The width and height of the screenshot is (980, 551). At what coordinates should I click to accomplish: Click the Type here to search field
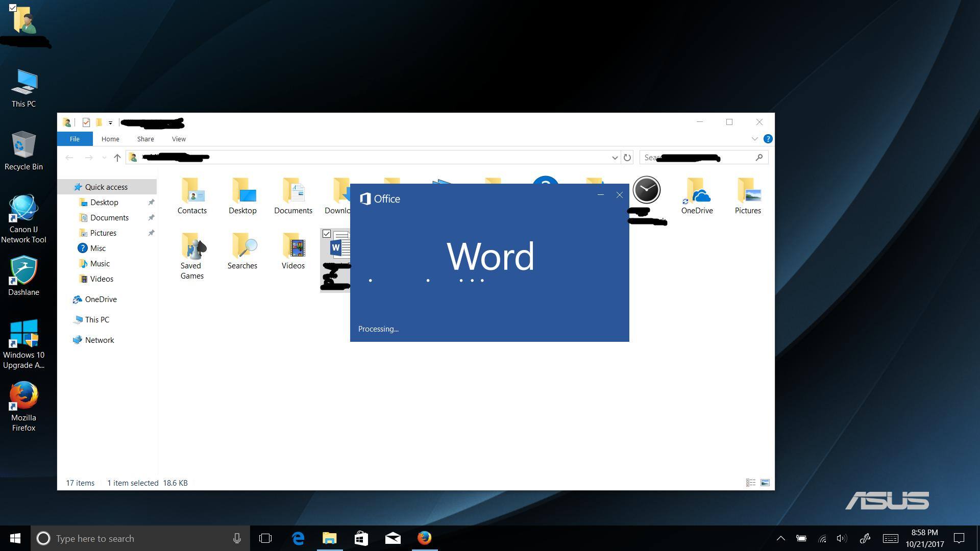coord(128,538)
